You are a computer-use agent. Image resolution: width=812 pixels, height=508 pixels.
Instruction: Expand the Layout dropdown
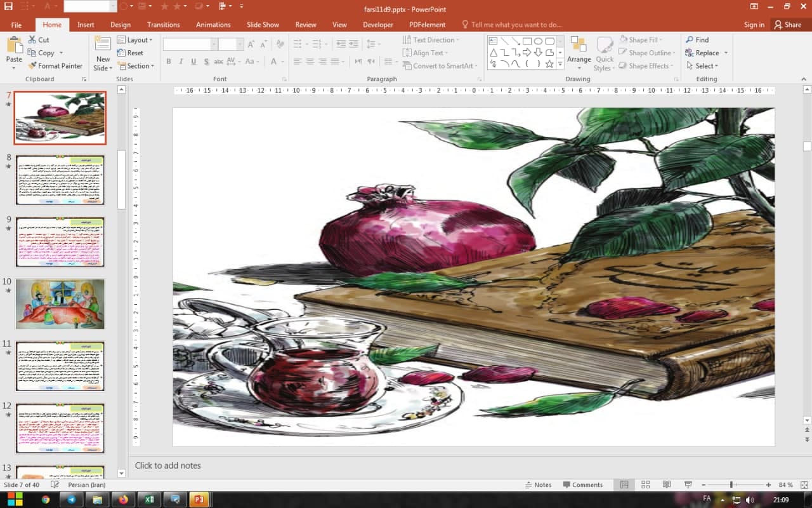(134, 40)
